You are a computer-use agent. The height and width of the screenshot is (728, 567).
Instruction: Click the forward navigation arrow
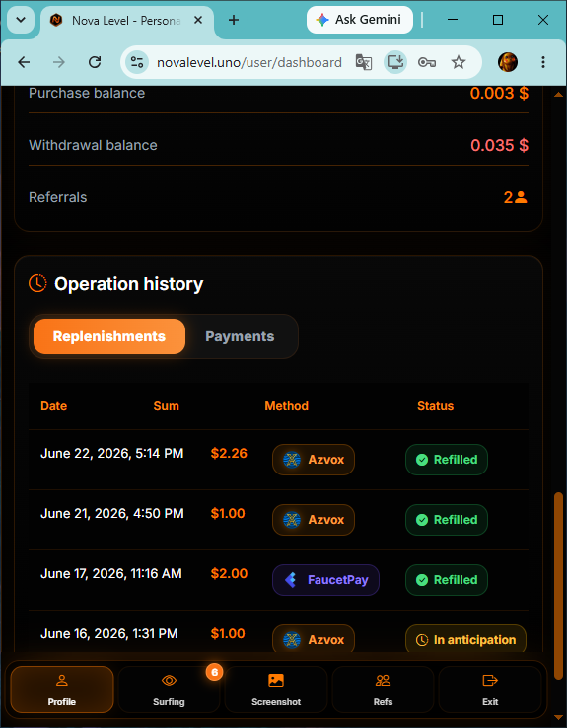tap(59, 62)
